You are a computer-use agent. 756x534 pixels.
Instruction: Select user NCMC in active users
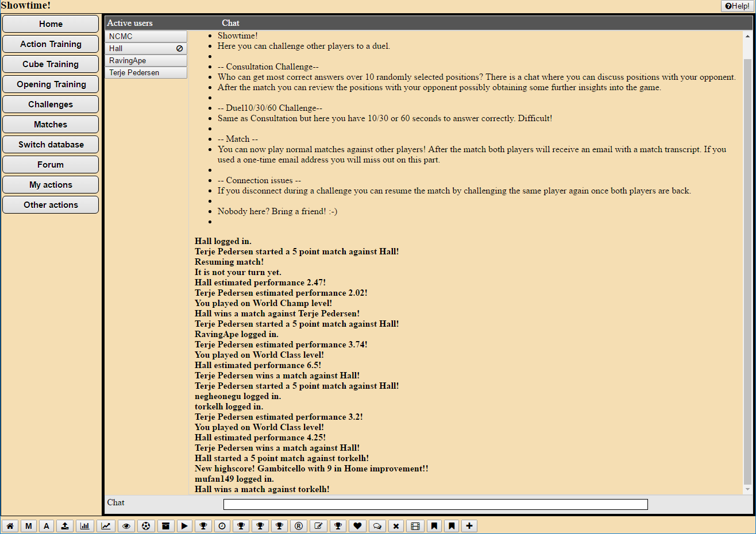146,36
